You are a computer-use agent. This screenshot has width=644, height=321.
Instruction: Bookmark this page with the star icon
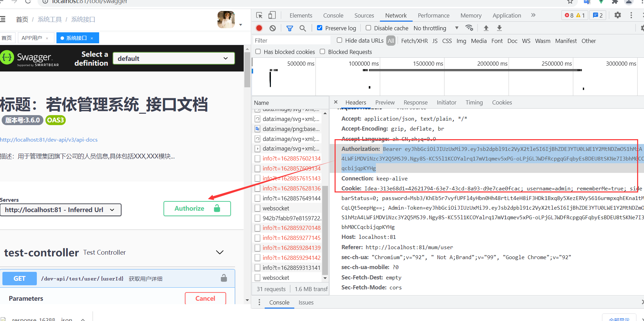570,2
